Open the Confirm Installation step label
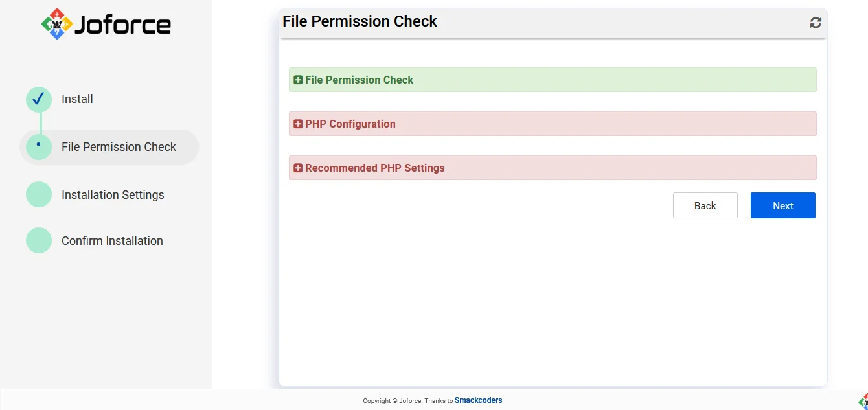 point(112,241)
